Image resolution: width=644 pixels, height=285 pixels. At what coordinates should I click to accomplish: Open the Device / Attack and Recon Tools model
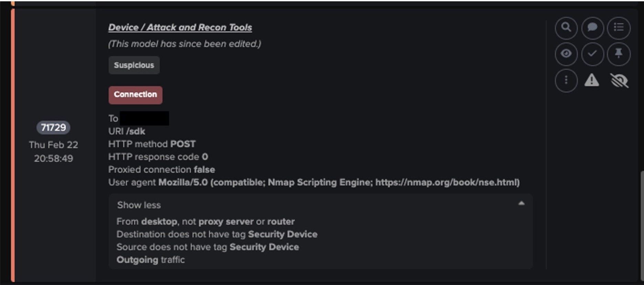click(x=180, y=27)
